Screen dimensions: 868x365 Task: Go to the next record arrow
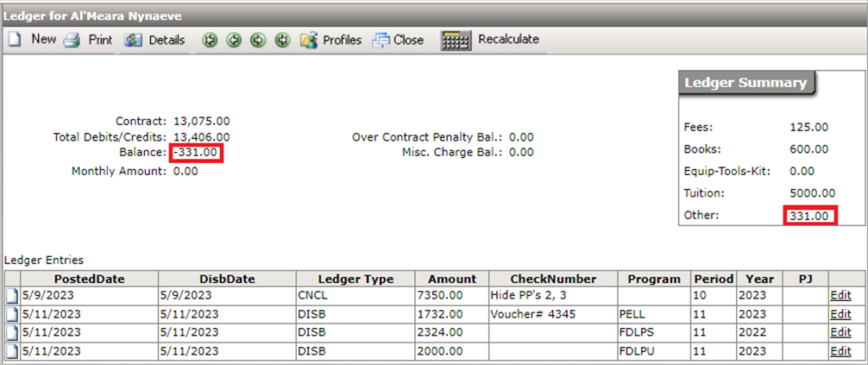point(257,41)
